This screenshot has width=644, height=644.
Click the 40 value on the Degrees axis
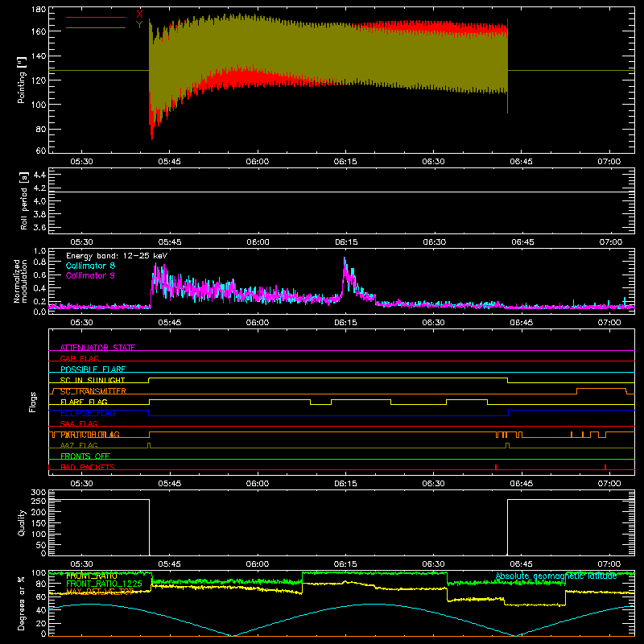coord(41,610)
